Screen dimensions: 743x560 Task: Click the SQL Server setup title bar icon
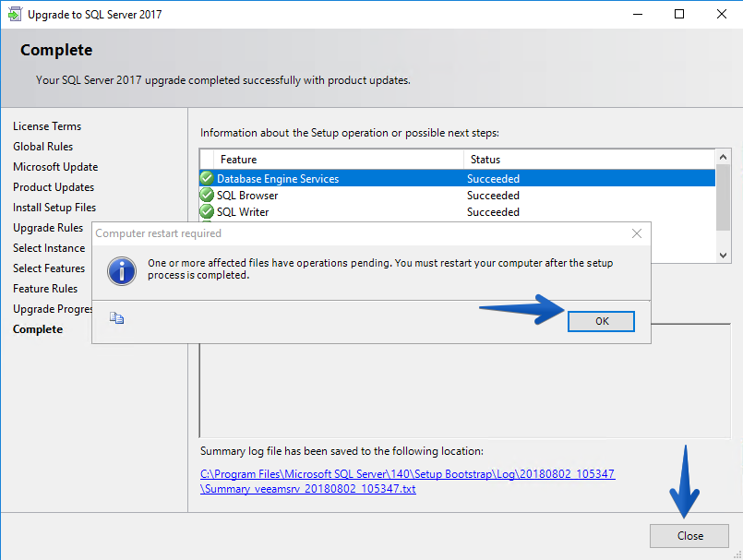(x=15, y=14)
